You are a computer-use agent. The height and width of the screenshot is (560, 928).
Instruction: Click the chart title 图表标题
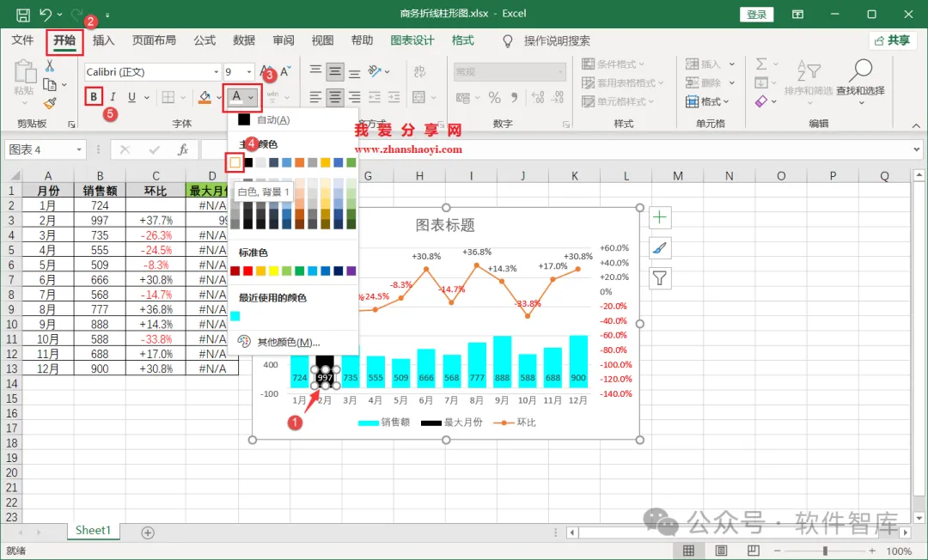tap(445, 225)
